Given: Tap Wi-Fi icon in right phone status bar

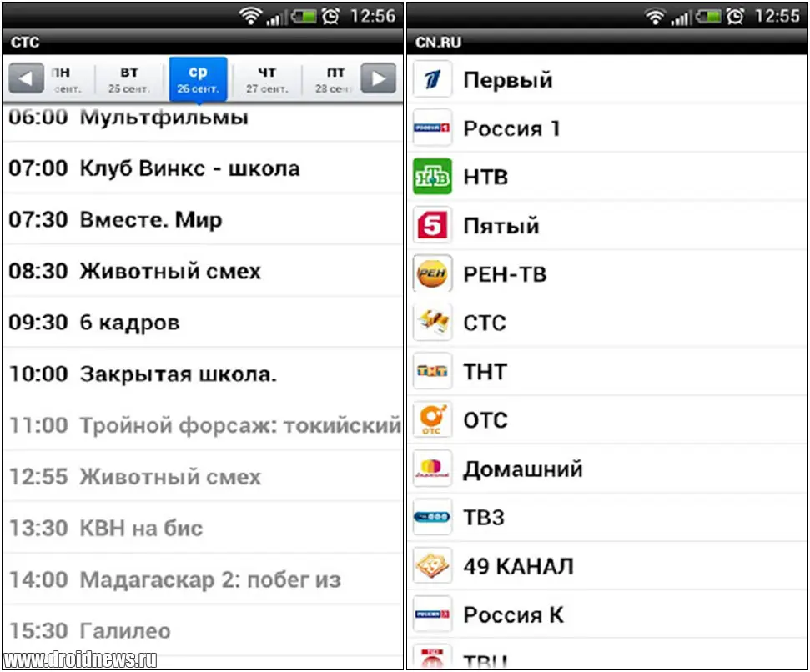Looking at the screenshot, I should pyautogui.click(x=655, y=16).
